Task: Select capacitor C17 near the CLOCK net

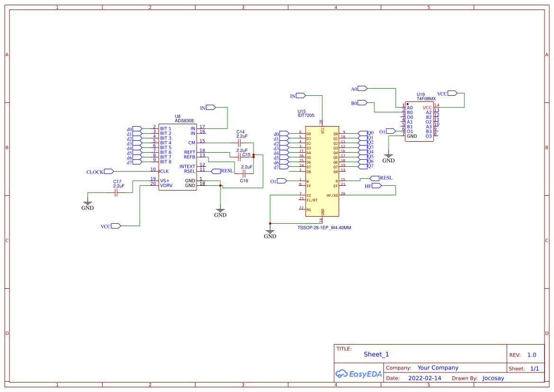Action: pos(117,192)
